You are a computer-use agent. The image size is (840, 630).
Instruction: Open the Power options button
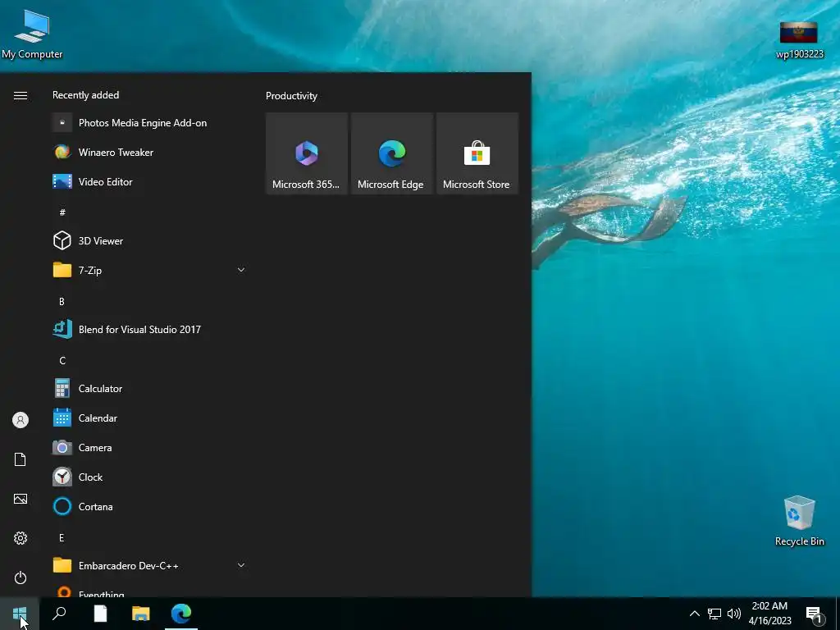click(21, 577)
